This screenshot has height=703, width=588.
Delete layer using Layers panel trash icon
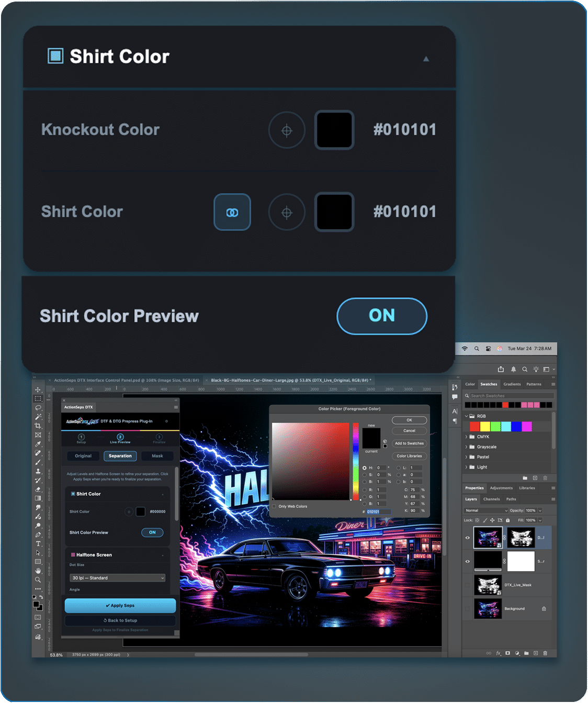pyautogui.click(x=545, y=653)
